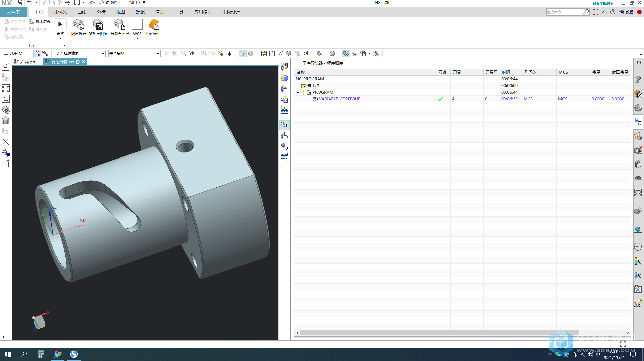
Task: Switch to the Curve (曲线) ribbon tab
Action: click(x=82, y=12)
